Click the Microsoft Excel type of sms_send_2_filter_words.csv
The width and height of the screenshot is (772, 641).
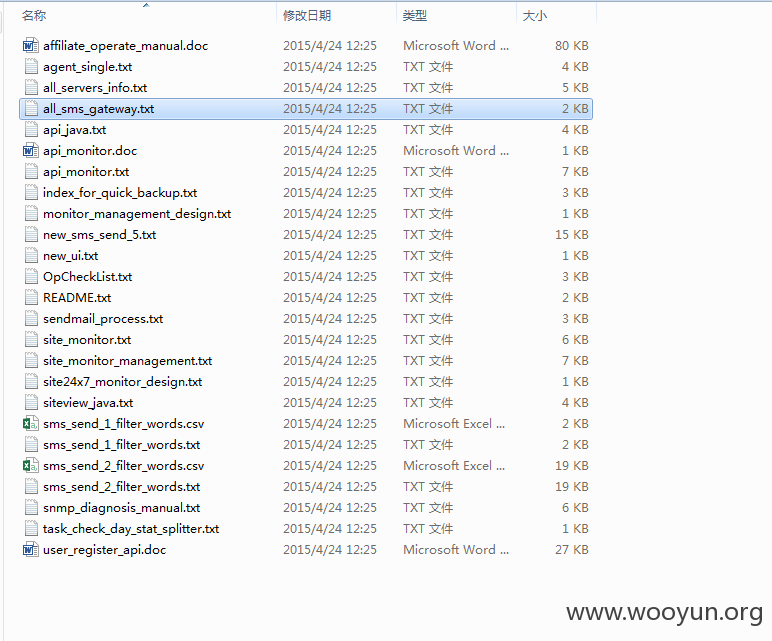[454, 466]
